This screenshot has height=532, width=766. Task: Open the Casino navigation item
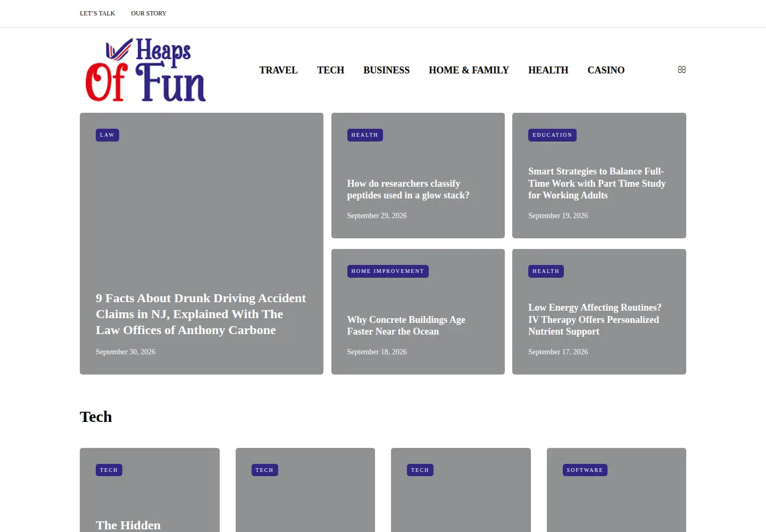[x=606, y=70]
